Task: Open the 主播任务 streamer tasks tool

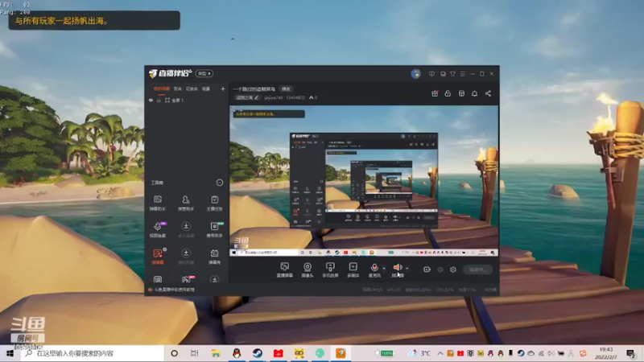Action: [x=214, y=203]
